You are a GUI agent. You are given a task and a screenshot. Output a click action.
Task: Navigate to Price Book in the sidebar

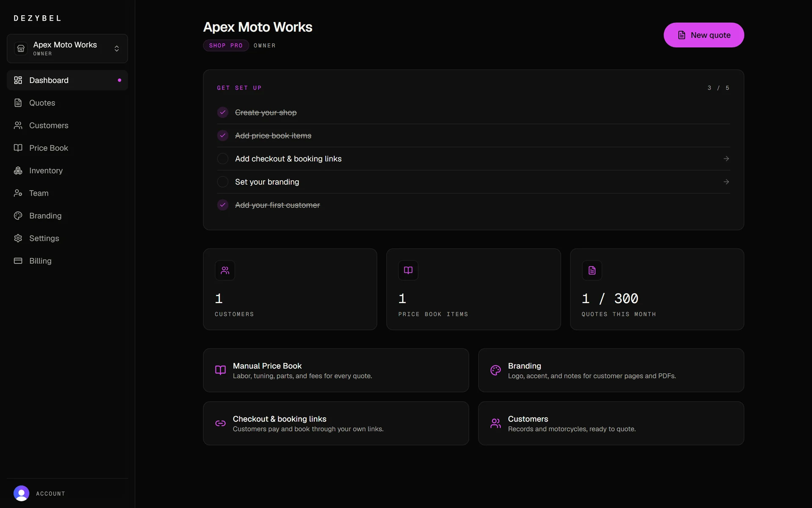pyautogui.click(x=67, y=148)
